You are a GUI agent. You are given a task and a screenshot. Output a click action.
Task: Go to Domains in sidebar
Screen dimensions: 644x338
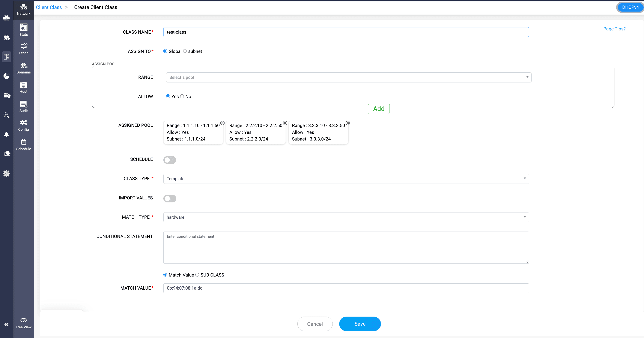(x=24, y=68)
